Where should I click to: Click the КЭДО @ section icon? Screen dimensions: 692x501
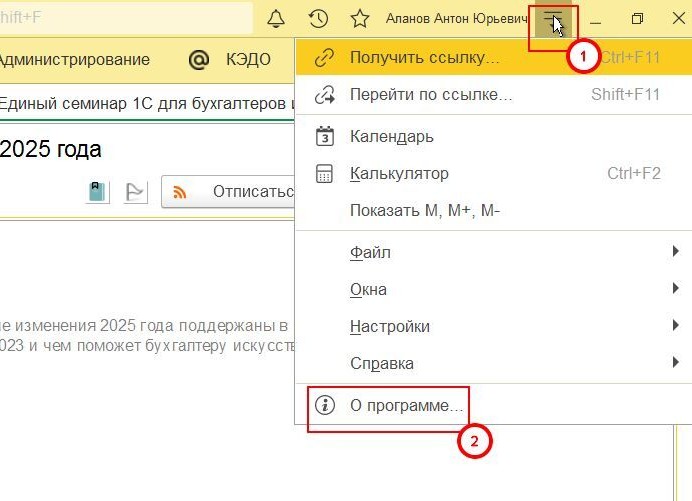[199, 59]
